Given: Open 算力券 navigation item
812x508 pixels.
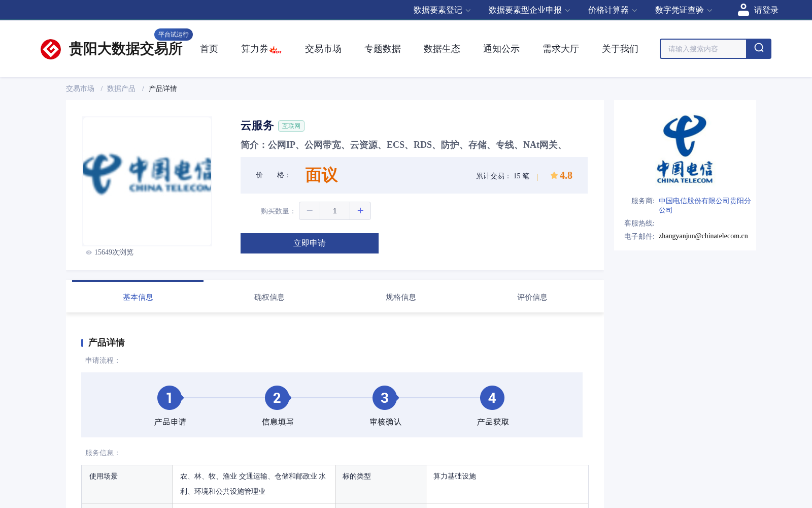Looking at the screenshot, I should pyautogui.click(x=255, y=49).
